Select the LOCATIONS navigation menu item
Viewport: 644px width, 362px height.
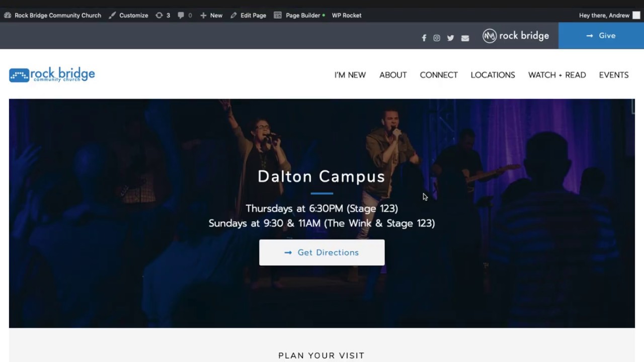point(493,75)
